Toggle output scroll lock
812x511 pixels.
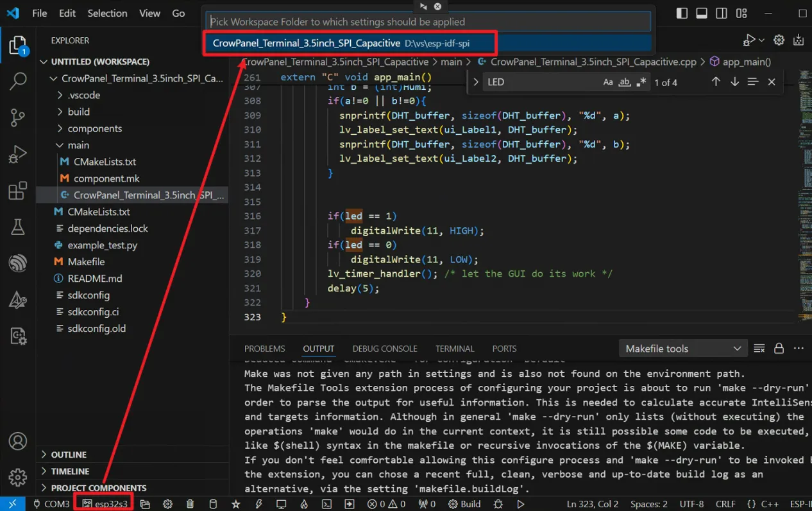(x=779, y=349)
